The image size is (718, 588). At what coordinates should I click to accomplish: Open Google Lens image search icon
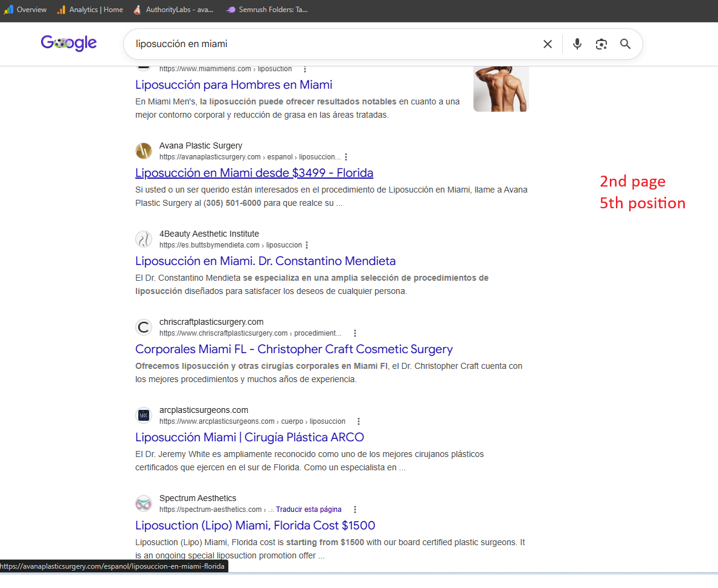coord(601,44)
